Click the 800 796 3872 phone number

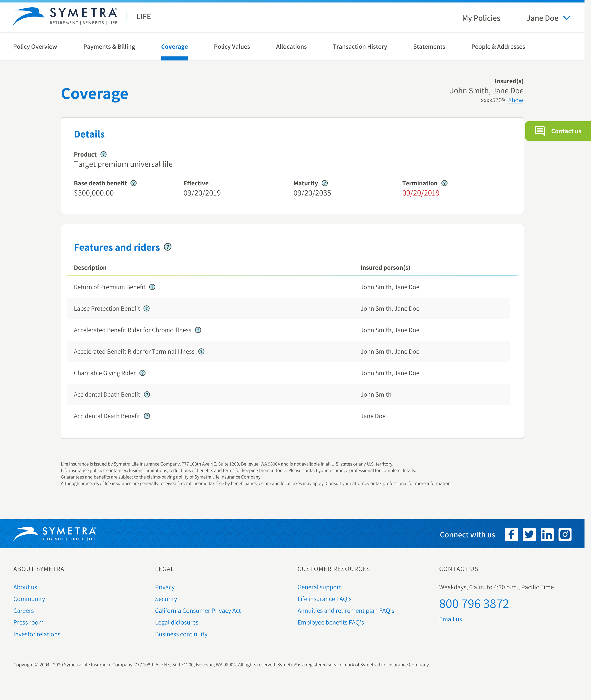[474, 604]
